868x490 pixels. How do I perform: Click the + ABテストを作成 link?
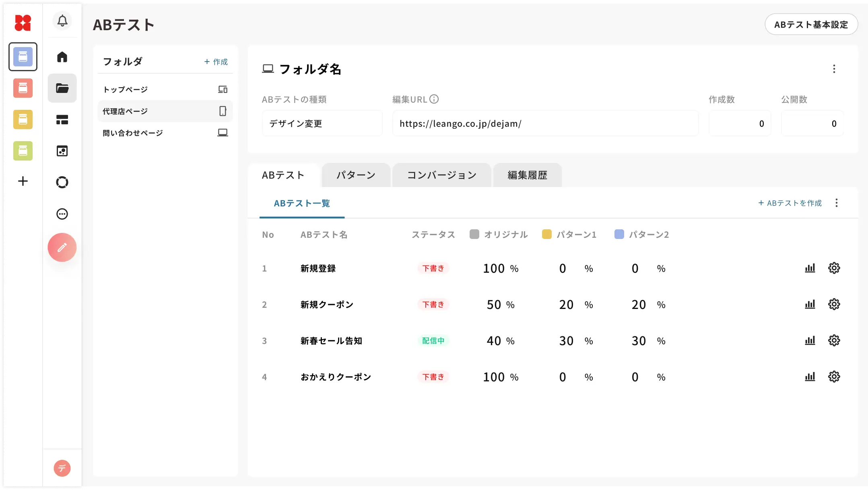pos(790,203)
